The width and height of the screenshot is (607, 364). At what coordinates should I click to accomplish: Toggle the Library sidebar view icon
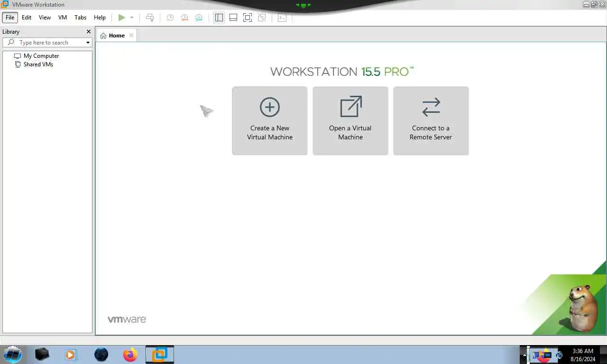coord(219,18)
